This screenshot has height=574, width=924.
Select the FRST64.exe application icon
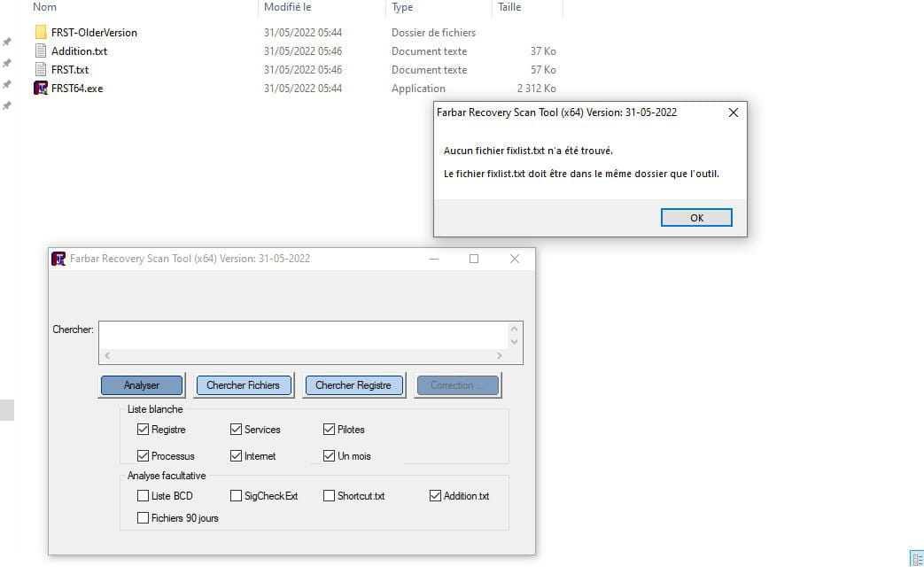[41, 88]
